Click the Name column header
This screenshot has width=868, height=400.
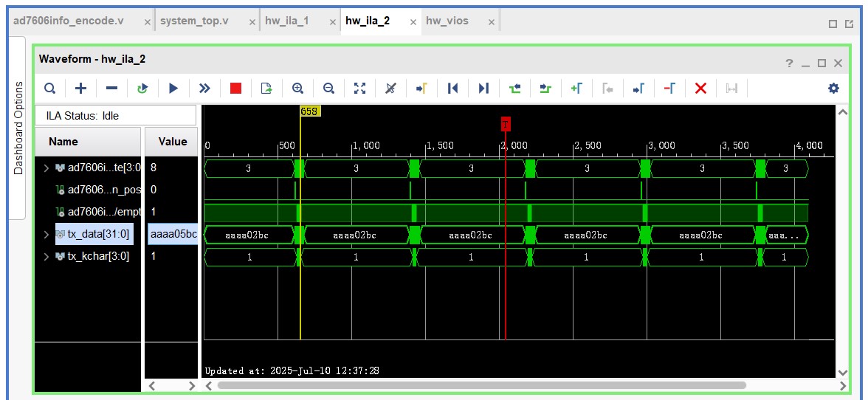click(x=88, y=142)
